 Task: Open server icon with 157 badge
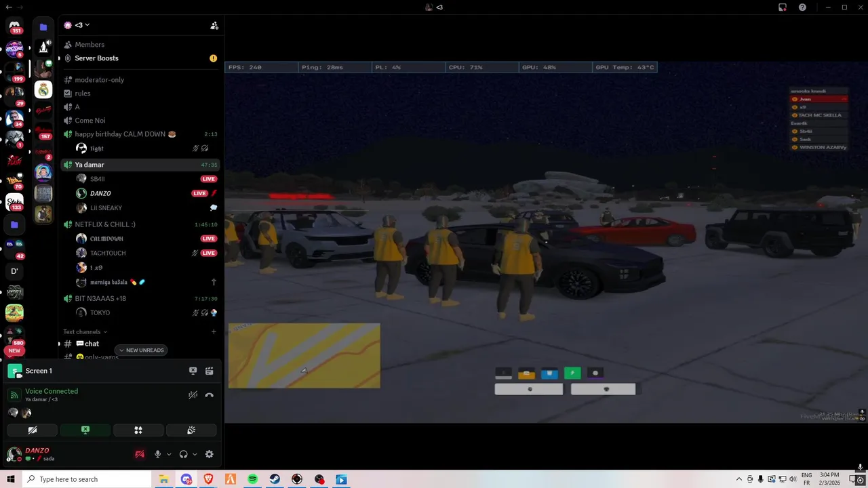tap(43, 130)
